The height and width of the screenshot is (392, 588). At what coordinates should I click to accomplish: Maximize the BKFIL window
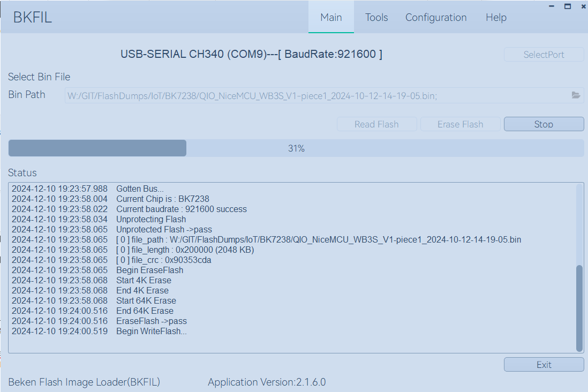click(567, 6)
